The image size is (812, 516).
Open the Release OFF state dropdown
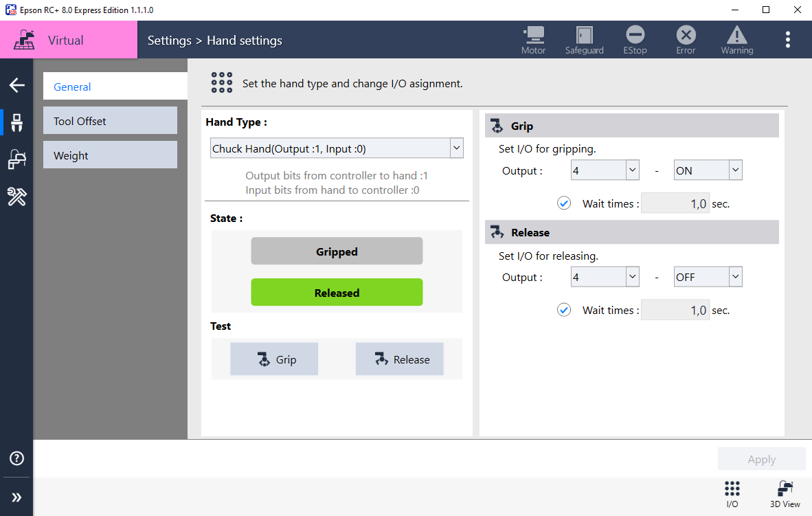[x=708, y=277]
